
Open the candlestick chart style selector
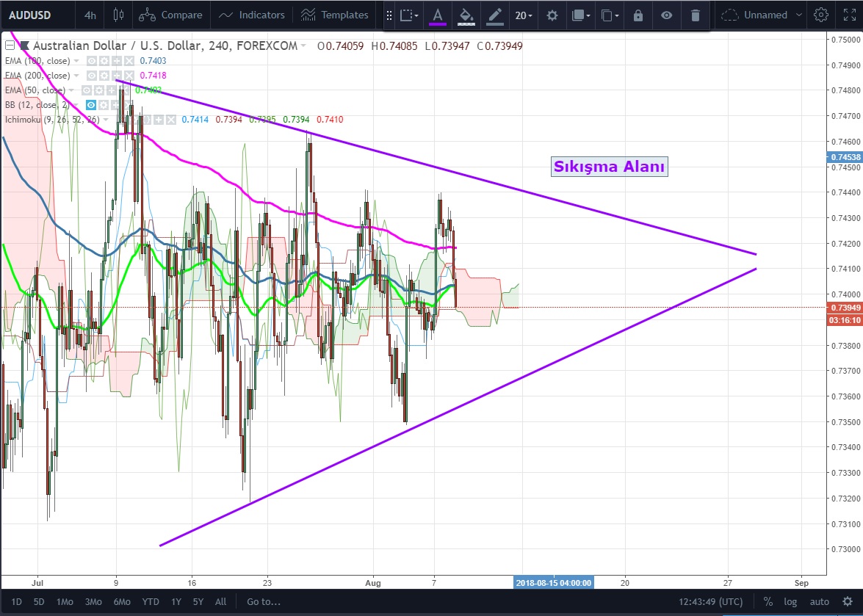click(120, 15)
